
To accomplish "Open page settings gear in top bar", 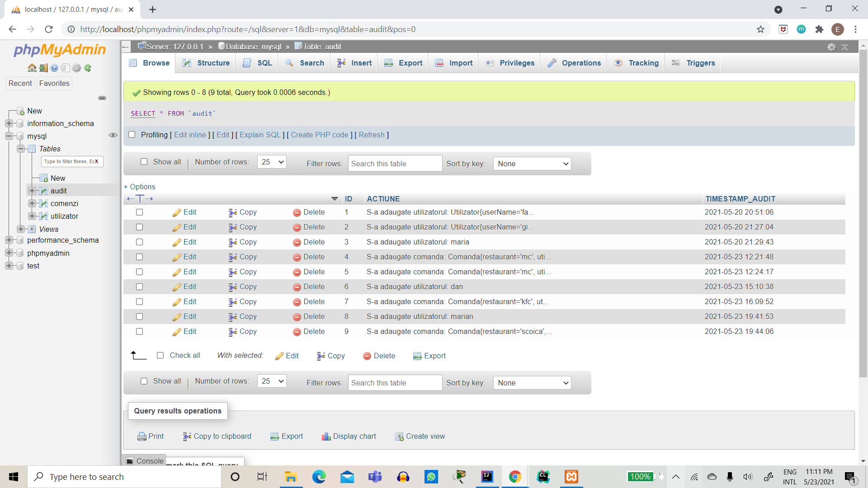I will (x=831, y=47).
